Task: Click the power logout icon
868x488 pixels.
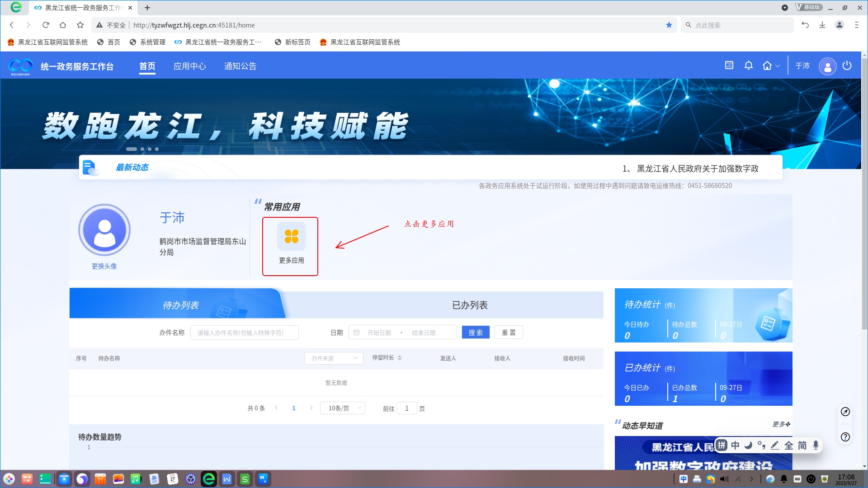Action: pyautogui.click(x=847, y=66)
